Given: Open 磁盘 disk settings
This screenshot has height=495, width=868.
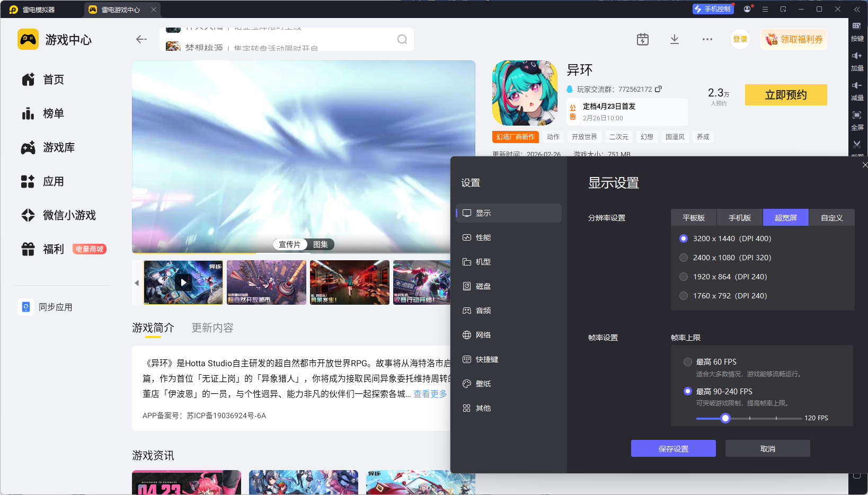Looking at the screenshot, I should coord(509,286).
